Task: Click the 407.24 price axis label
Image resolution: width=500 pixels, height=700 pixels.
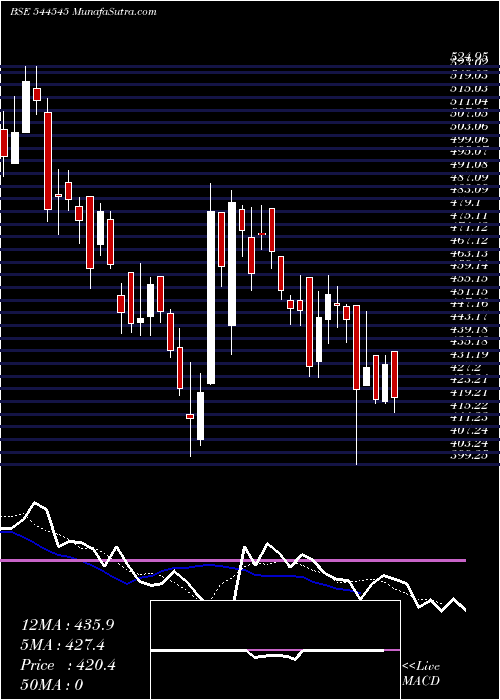Action: tap(468, 430)
